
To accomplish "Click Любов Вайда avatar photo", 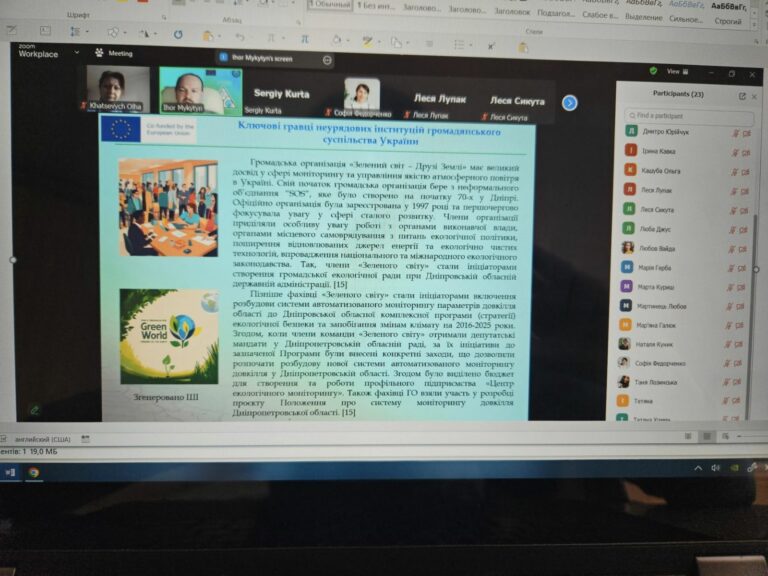I will click(627, 248).
